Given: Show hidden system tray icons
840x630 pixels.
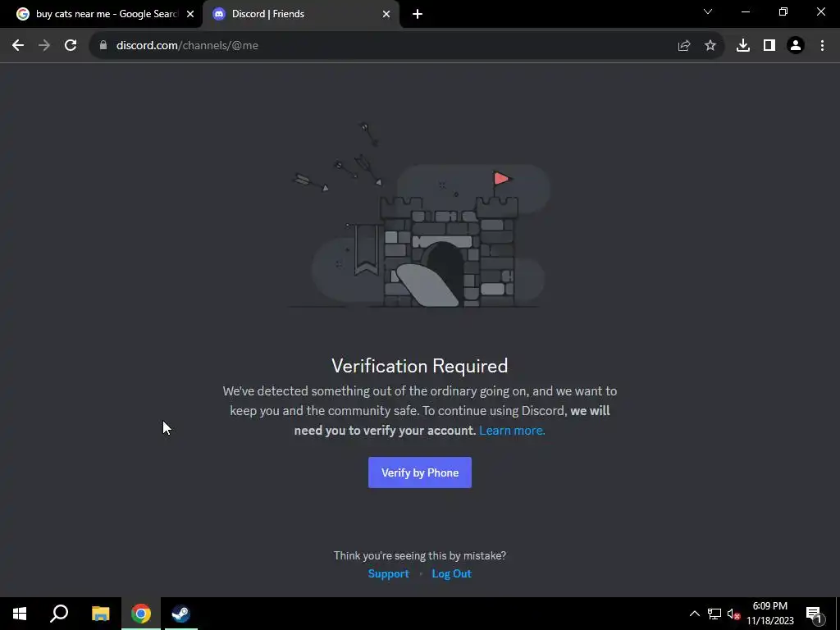Looking at the screenshot, I should tap(694, 614).
